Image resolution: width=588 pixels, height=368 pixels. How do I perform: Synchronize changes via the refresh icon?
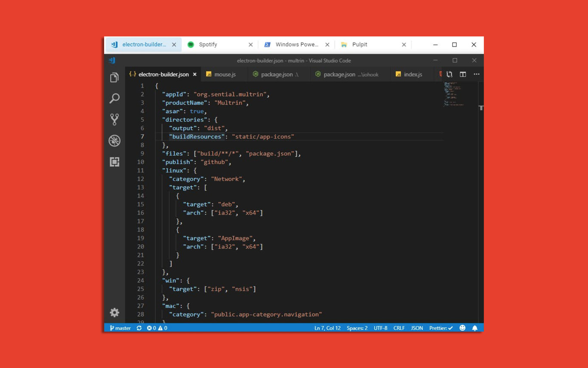[x=139, y=327]
